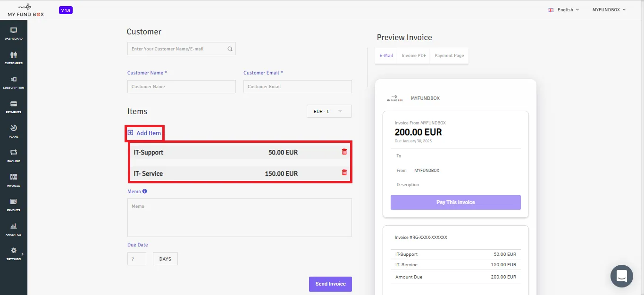Switch to the E-Mail preview tab

[x=386, y=56]
